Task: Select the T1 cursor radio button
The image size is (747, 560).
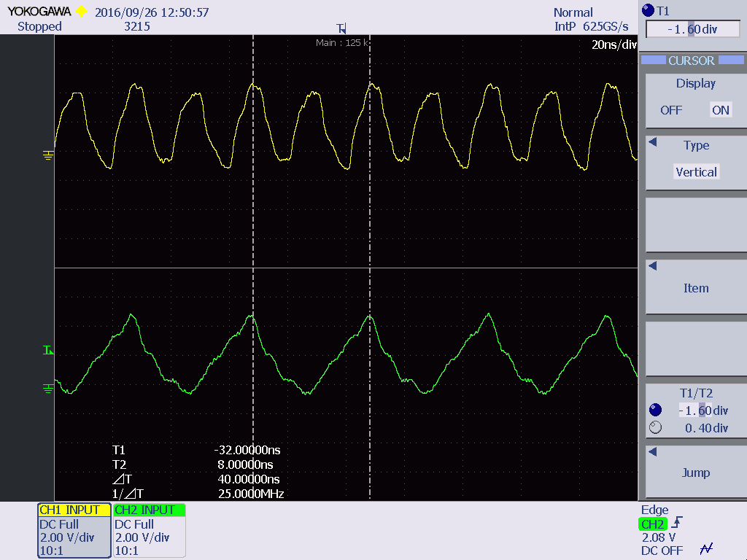Action: [656, 410]
